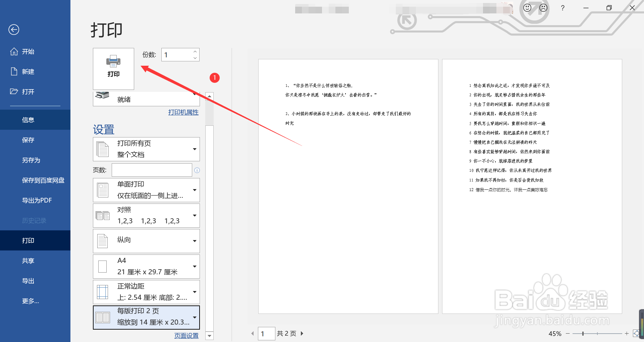Screen dimensions: 644x342
Task: Close the window
Action: pos(632,8)
